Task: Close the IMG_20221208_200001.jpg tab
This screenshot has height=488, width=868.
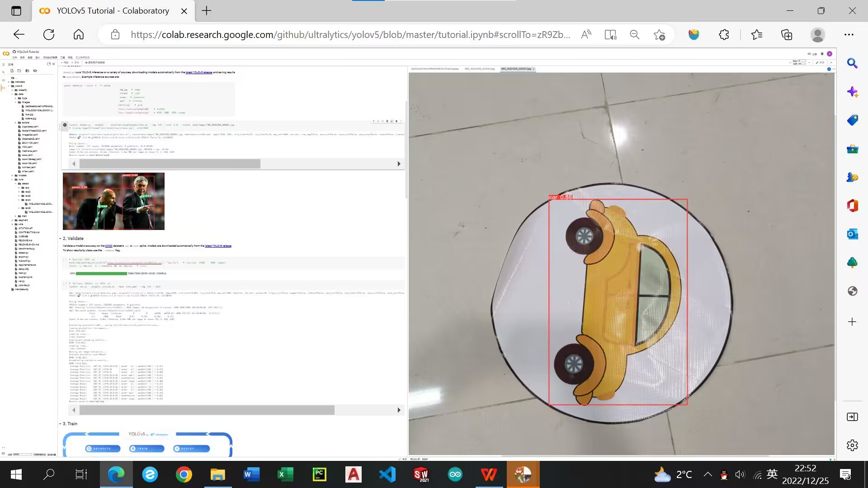Action: tap(533, 69)
